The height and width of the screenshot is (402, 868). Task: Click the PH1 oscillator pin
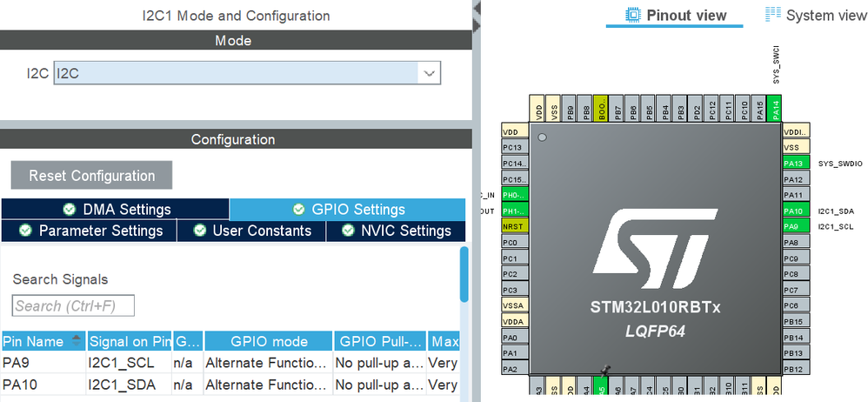pyautogui.click(x=515, y=211)
